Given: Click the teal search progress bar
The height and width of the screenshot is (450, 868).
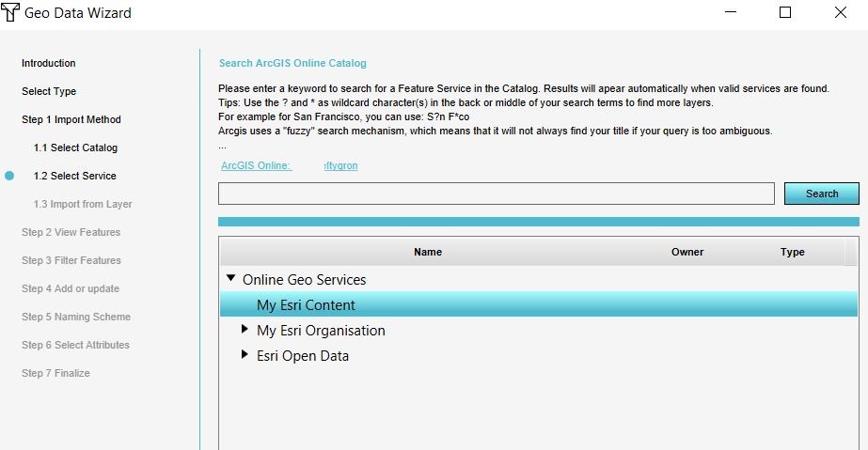Looking at the screenshot, I should tap(538, 222).
